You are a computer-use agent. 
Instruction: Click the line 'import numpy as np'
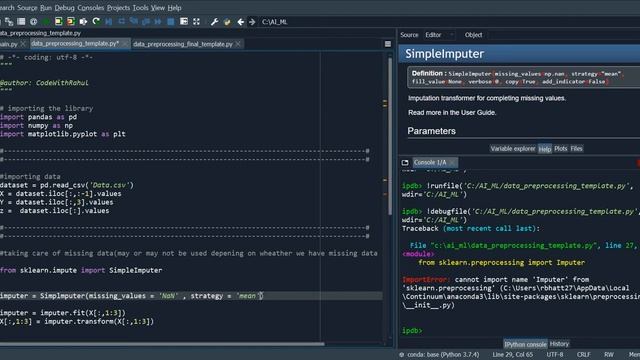36,126
